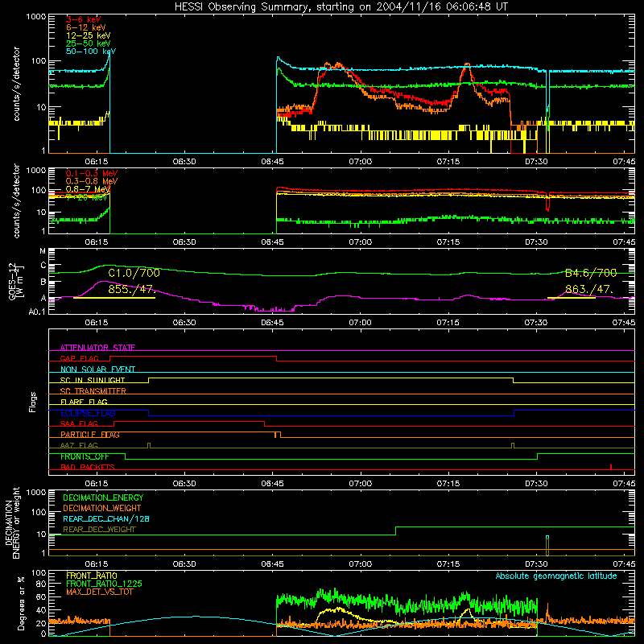This screenshot has width=644, height=644.
Task: Select the 50-100 keV legend label
Action: pyautogui.click(x=91, y=52)
